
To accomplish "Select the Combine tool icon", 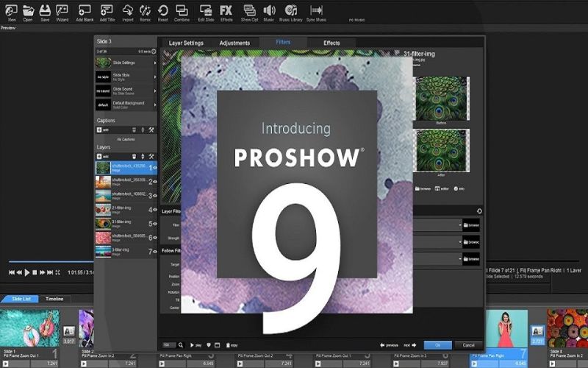I will (x=183, y=12).
